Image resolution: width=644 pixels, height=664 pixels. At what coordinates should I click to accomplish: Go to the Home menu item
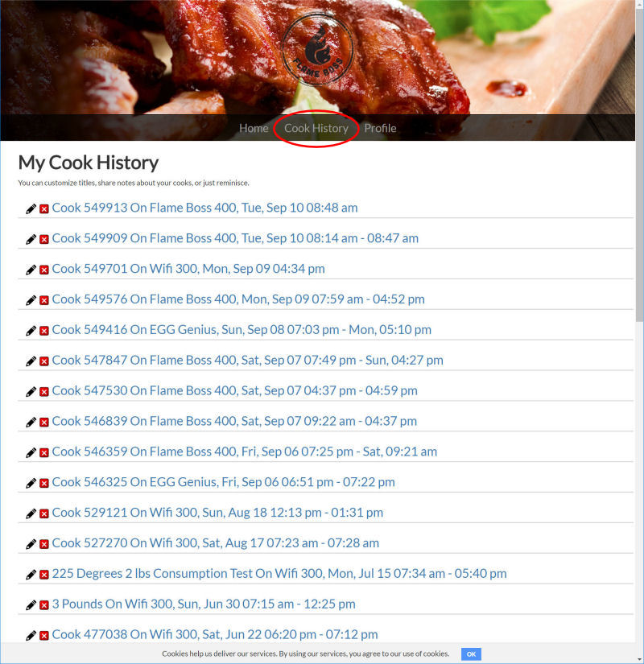tap(254, 128)
